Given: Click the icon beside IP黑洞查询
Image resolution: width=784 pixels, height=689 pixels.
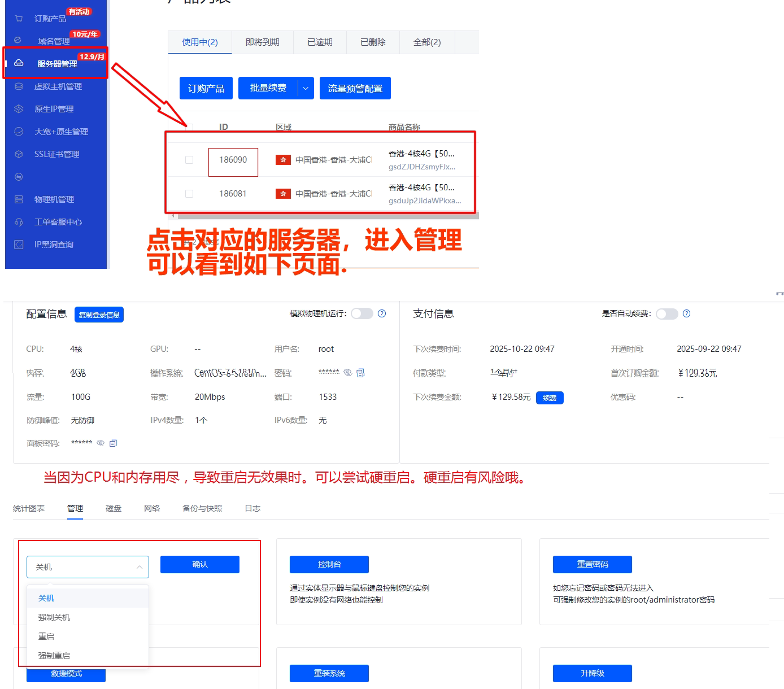Looking at the screenshot, I should (x=19, y=245).
